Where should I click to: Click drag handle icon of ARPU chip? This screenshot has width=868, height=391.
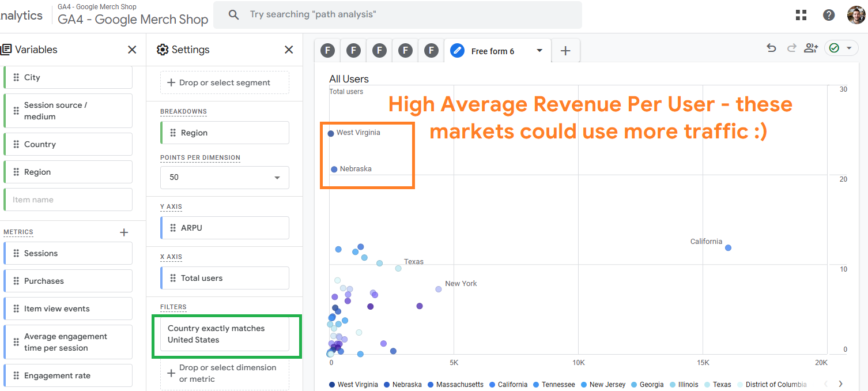click(173, 228)
